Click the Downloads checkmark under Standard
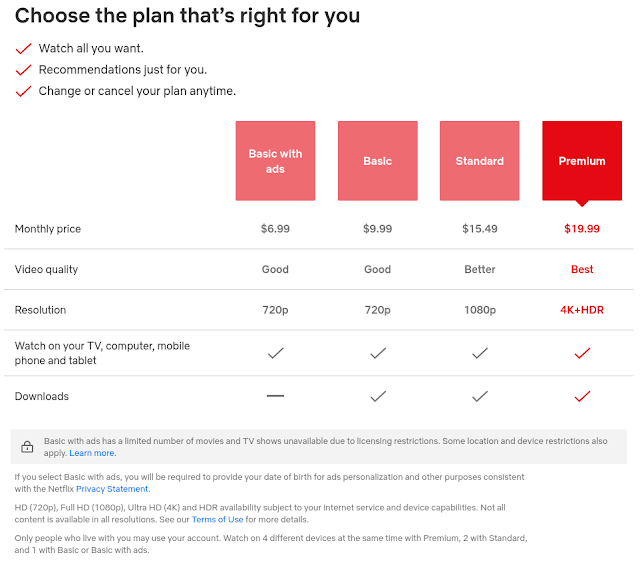 pos(480,396)
